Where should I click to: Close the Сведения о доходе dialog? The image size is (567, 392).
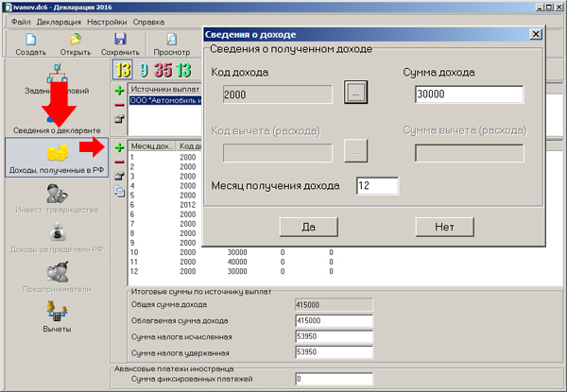point(536,34)
